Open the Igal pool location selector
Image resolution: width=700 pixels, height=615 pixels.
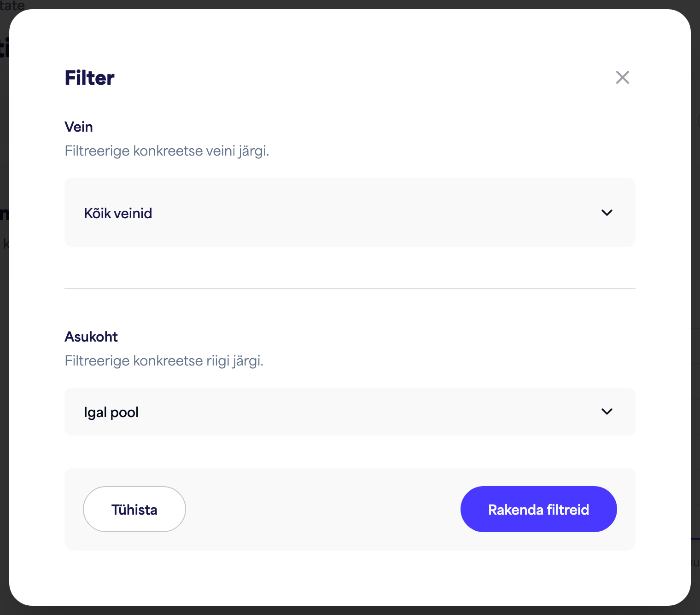350,412
